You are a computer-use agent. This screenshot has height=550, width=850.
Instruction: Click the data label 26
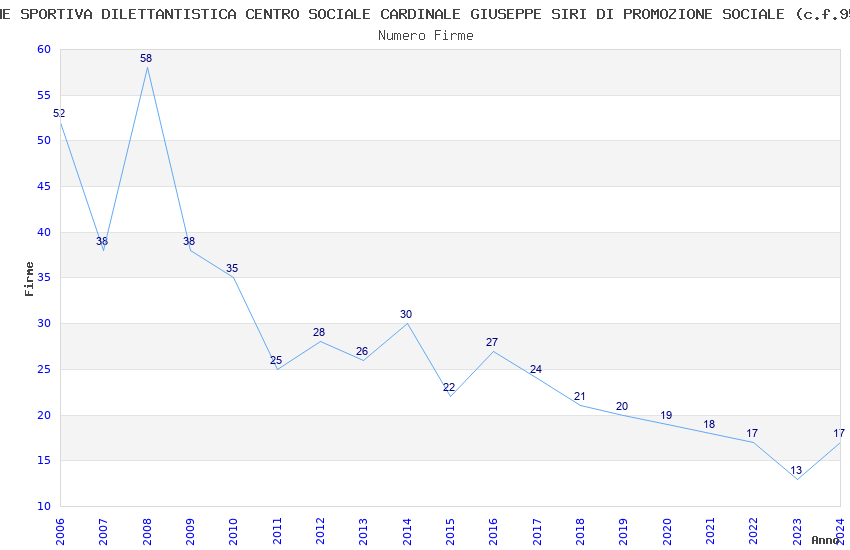[x=362, y=351]
